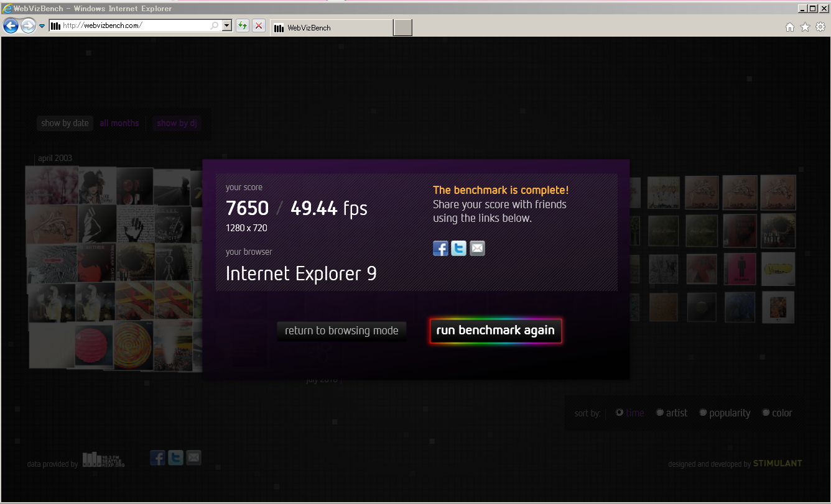
Task: Click the 'Internet Explorer 9' browser name
Action: [301, 273]
